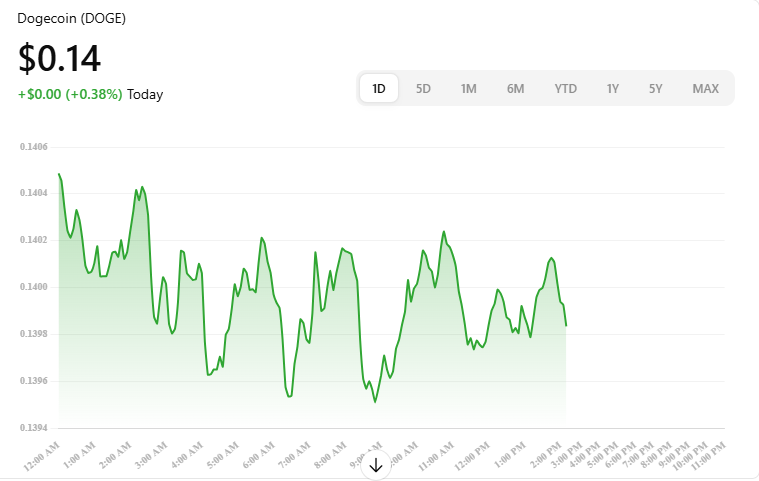Click the 3:00 AM x-axis label
This screenshot has width=759, height=481.
tap(151, 456)
